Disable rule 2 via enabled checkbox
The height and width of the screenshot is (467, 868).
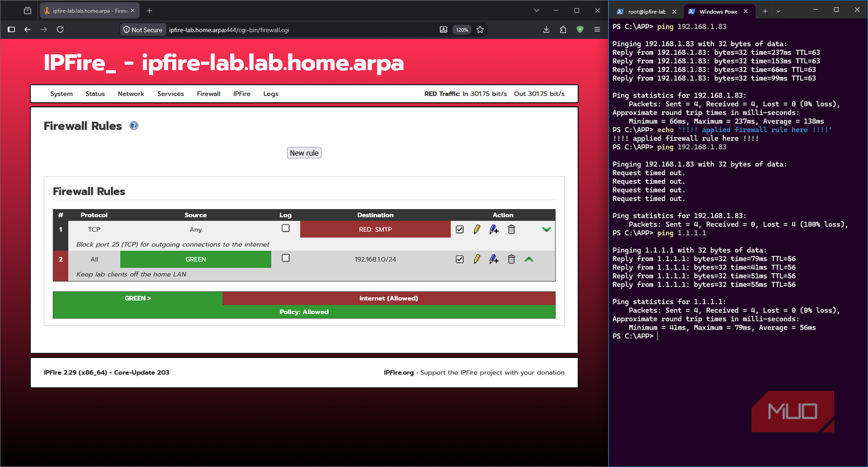[x=460, y=259]
